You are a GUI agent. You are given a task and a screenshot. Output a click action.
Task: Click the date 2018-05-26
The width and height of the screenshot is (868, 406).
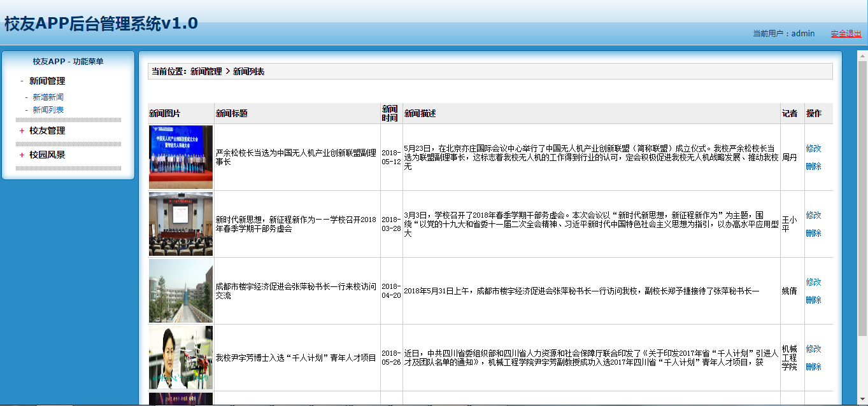[392, 358]
